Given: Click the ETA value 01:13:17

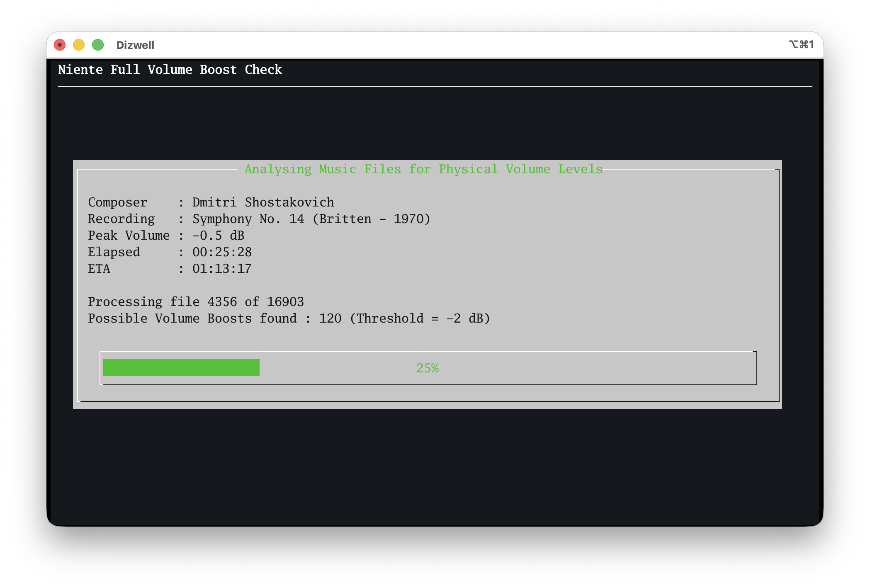Looking at the screenshot, I should point(222,269).
